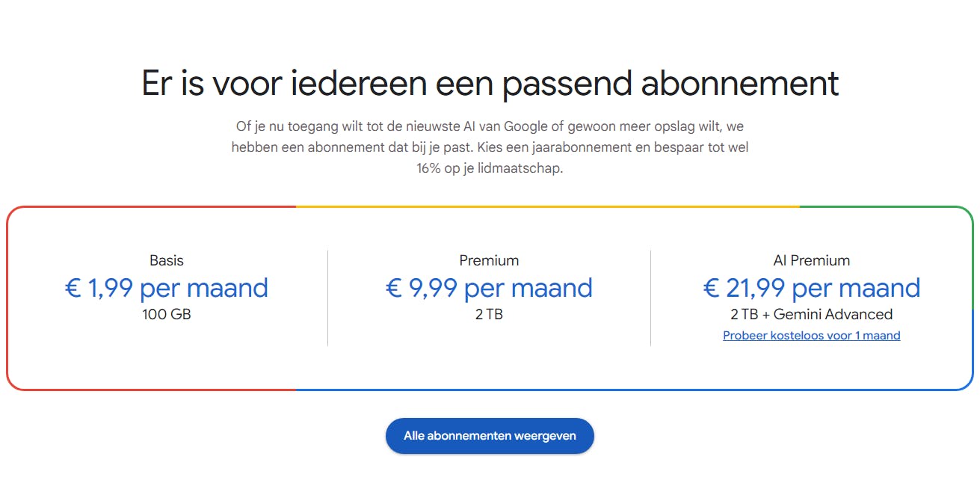
Task: Click the € 21,99 per maand price
Action: point(811,288)
